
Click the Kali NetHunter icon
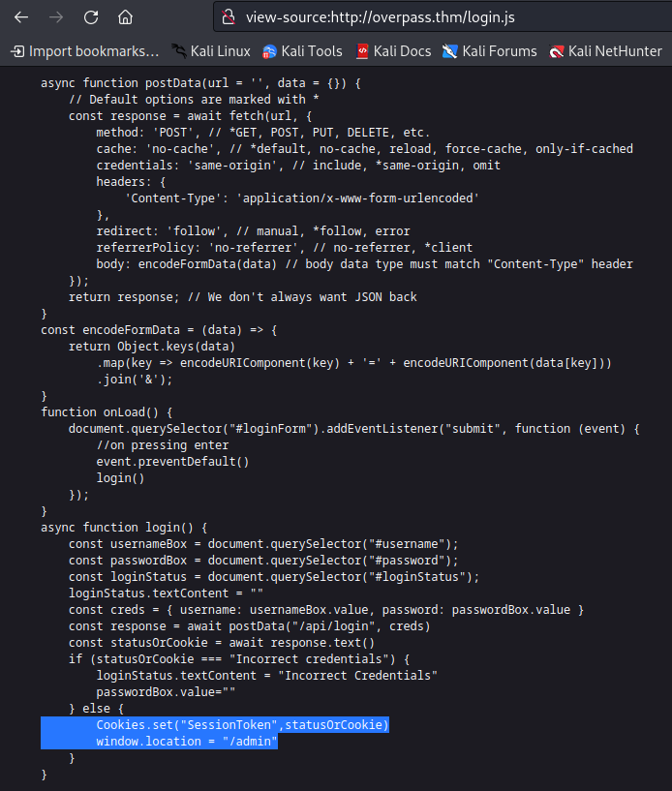557,51
